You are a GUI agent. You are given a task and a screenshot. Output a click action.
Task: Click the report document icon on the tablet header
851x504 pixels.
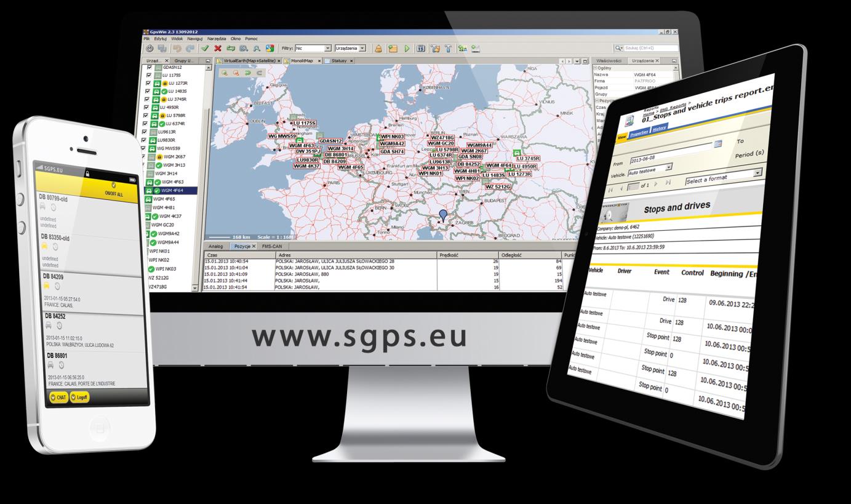(629, 121)
